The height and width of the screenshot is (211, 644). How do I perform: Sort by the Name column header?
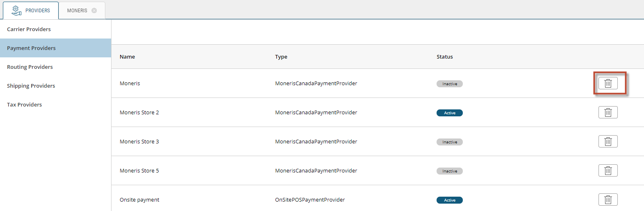click(x=127, y=57)
